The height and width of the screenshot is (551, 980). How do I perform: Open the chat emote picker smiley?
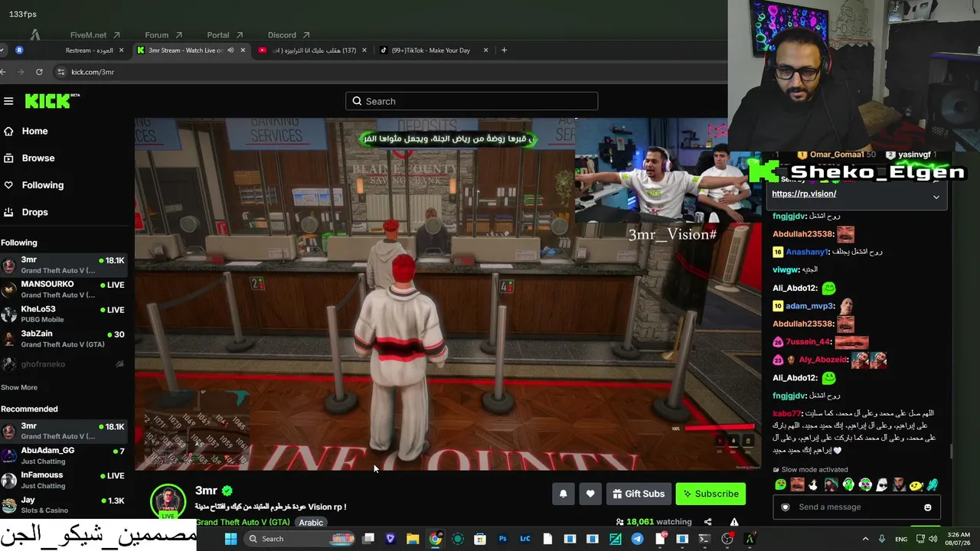point(928,507)
